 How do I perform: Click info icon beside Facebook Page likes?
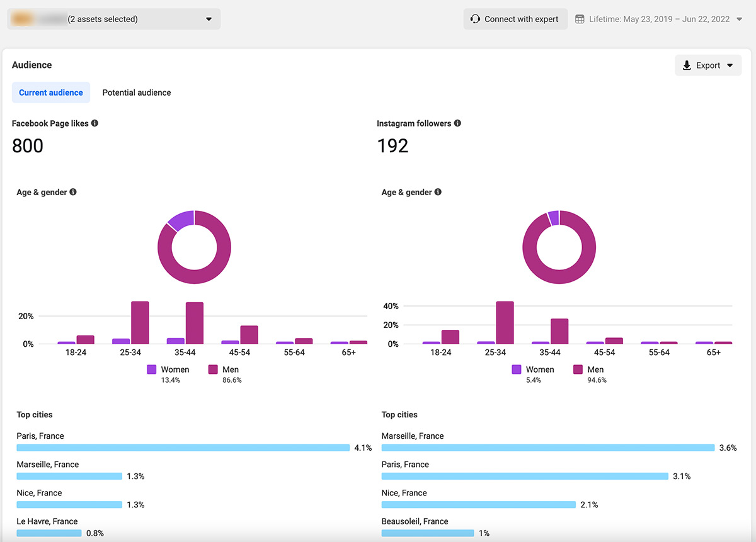pos(94,123)
